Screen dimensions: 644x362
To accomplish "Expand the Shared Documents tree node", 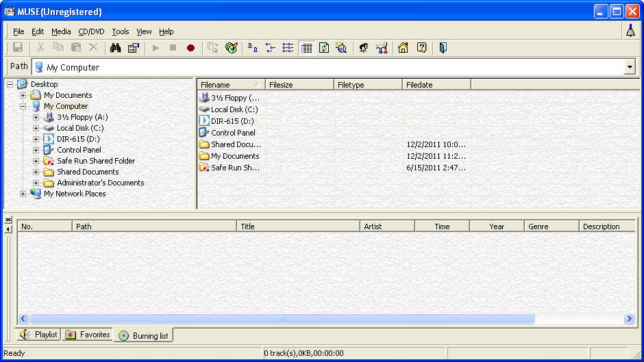I will tap(36, 172).
